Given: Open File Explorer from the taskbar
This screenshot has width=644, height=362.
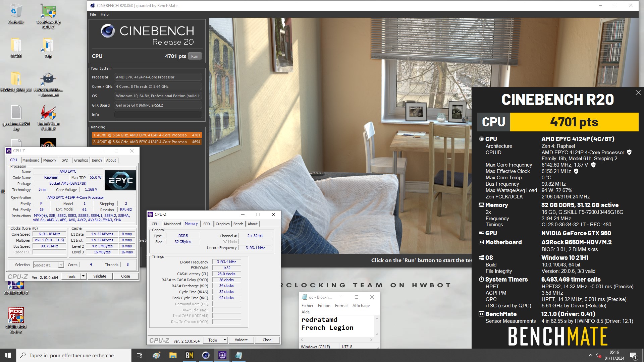Looking at the screenshot, I should click(173, 355).
